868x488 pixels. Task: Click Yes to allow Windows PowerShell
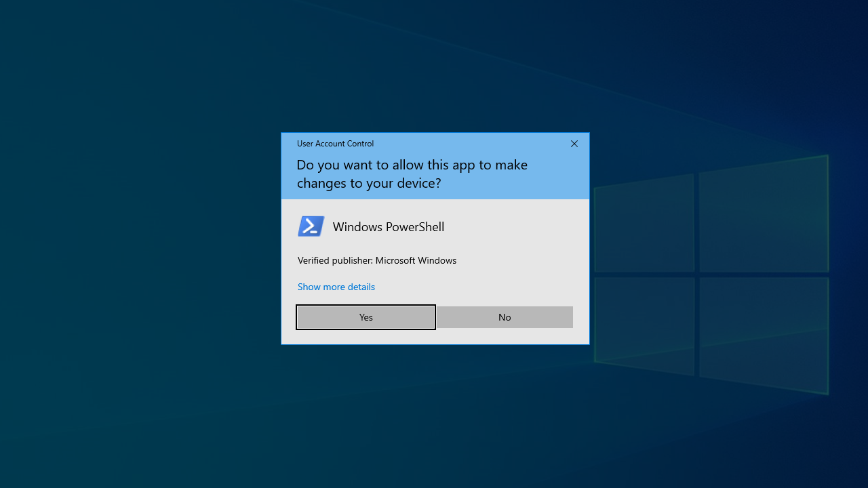pyautogui.click(x=366, y=317)
